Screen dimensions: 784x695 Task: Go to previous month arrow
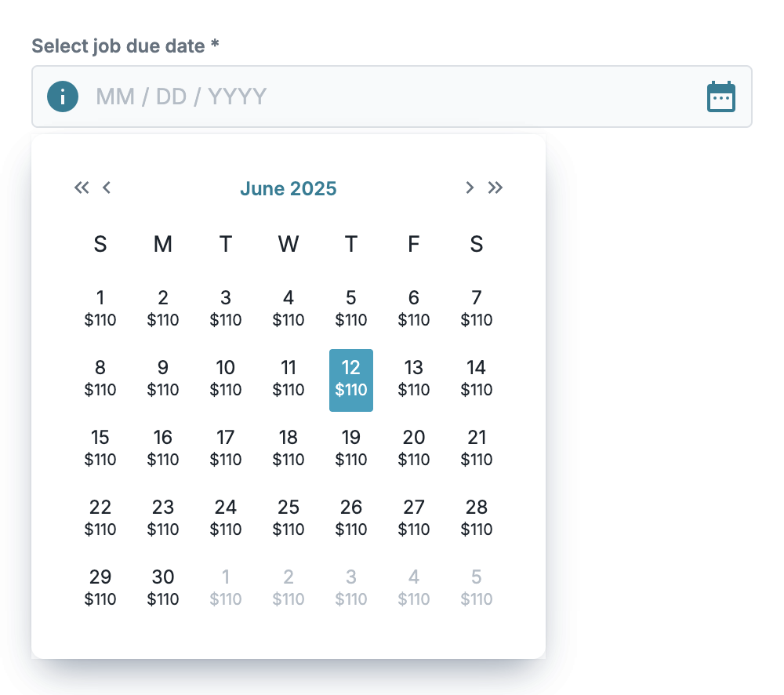click(107, 187)
